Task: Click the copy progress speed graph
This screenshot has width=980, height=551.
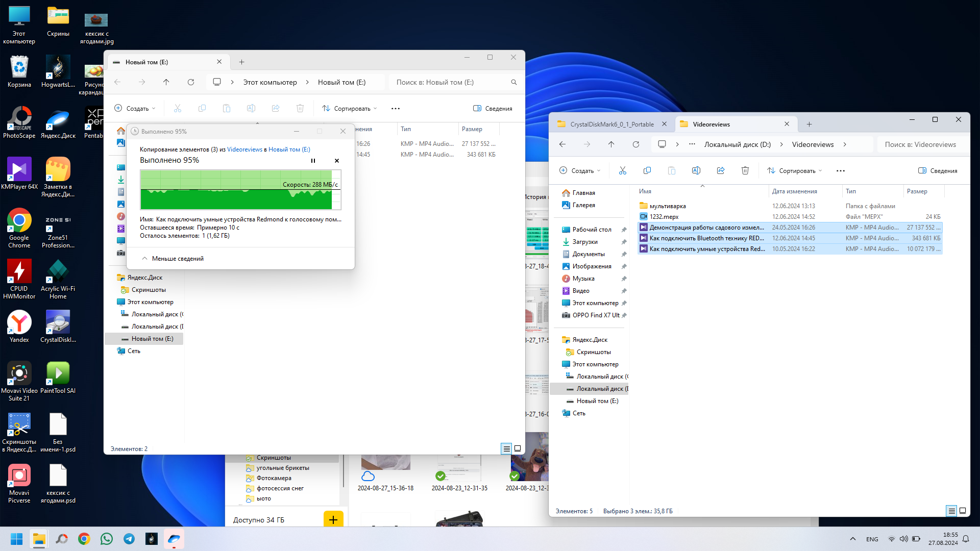Action: point(240,190)
